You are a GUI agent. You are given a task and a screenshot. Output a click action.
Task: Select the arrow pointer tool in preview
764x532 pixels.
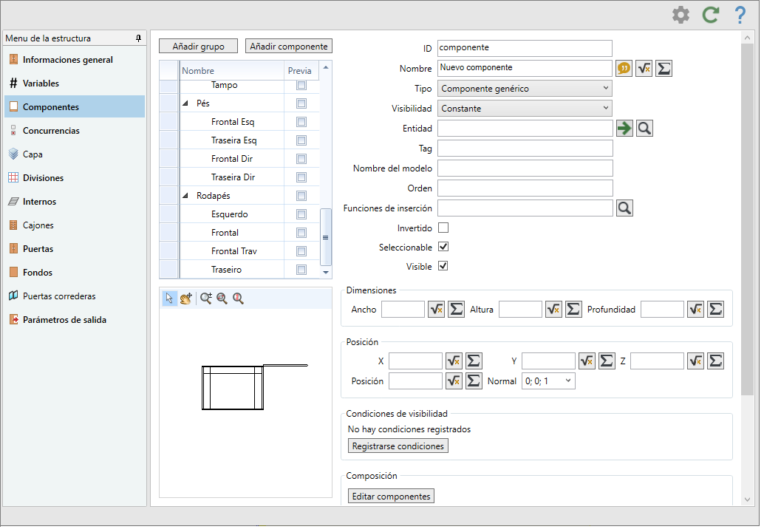[x=171, y=300]
